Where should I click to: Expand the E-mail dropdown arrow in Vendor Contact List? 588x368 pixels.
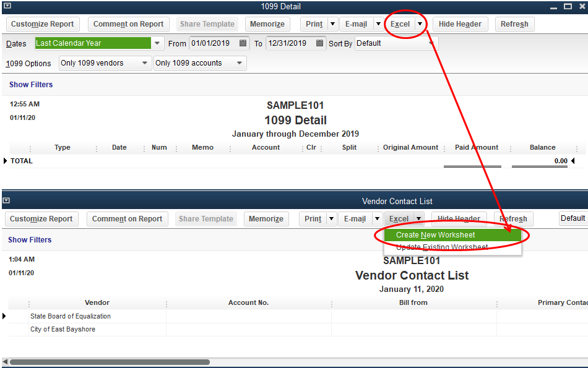[378, 218]
